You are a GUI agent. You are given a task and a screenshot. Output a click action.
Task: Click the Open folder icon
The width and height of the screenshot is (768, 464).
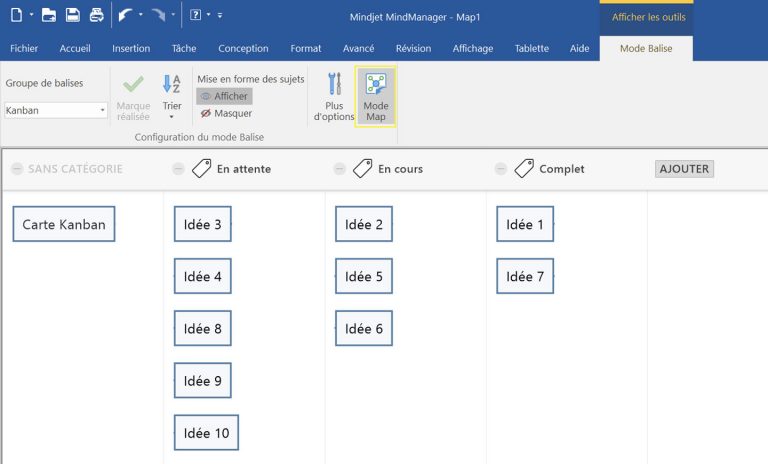pyautogui.click(x=48, y=15)
